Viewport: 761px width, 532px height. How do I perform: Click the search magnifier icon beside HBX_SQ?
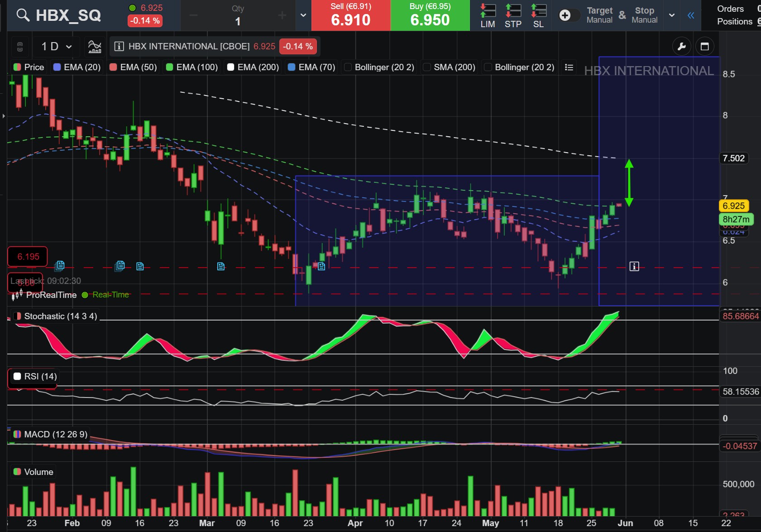pyautogui.click(x=23, y=15)
